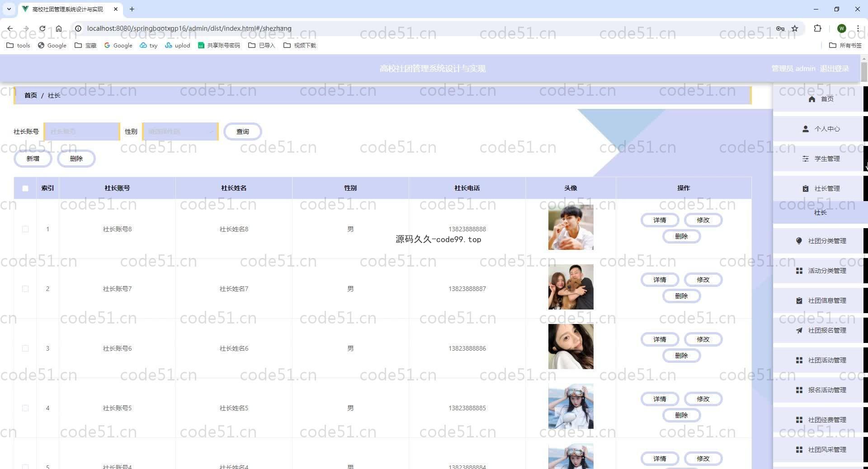Open the password key icon in address bar
Viewport: 868px width, 469px height.
point(780,28)
